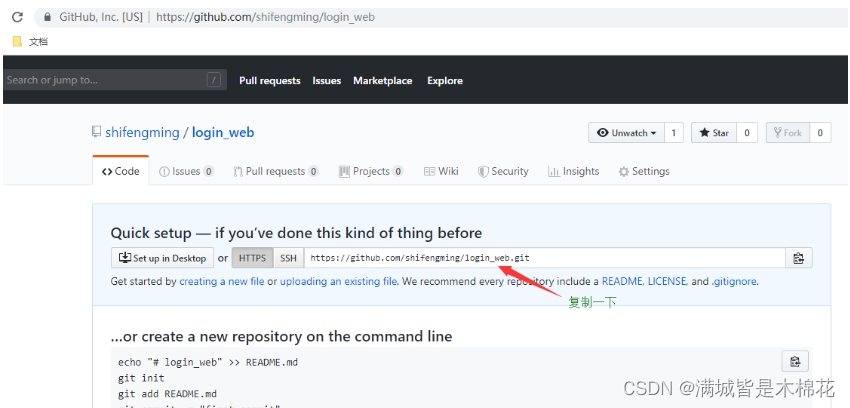Click the repository icon beside shifengming
Image resolution: width=850 pixels, height=408 pixels.
point(96,132)
